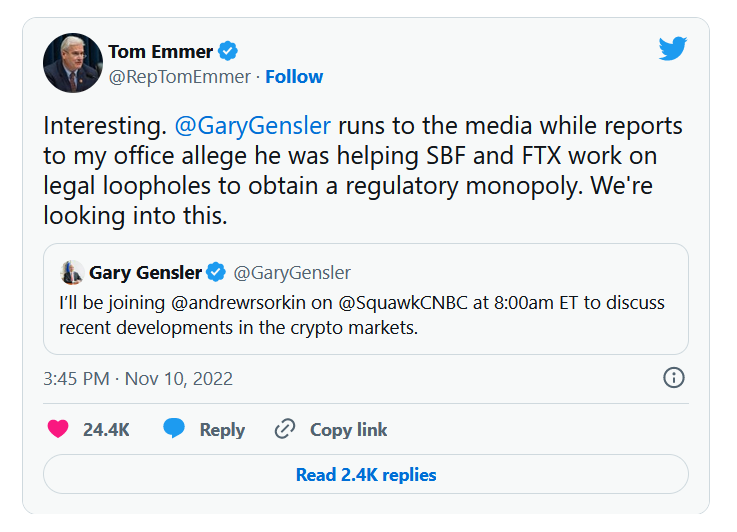Click Tom Emmer's verified badge
This screenshot has height=532, width=737.
[228, 51]
